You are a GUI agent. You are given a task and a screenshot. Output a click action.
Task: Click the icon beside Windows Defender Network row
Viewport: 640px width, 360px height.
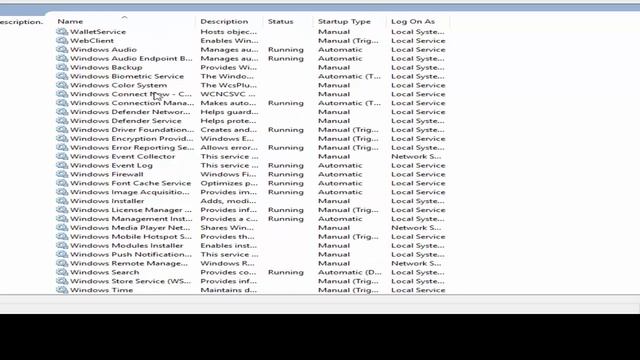[62, 112]
